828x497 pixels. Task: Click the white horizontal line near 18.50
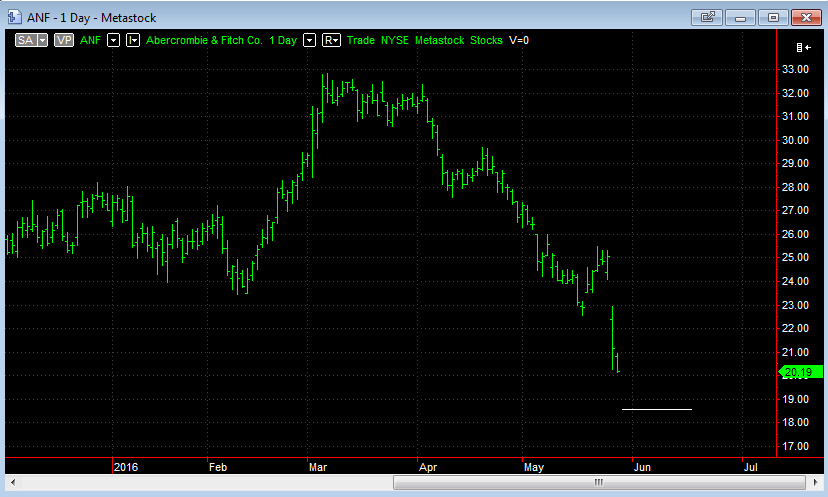[657, 409]
